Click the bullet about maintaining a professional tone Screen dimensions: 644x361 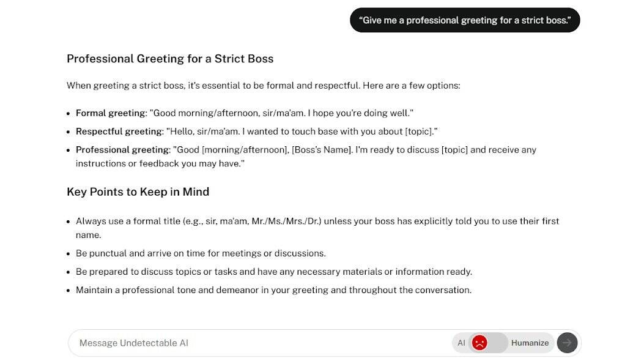[x=273, y=290]
